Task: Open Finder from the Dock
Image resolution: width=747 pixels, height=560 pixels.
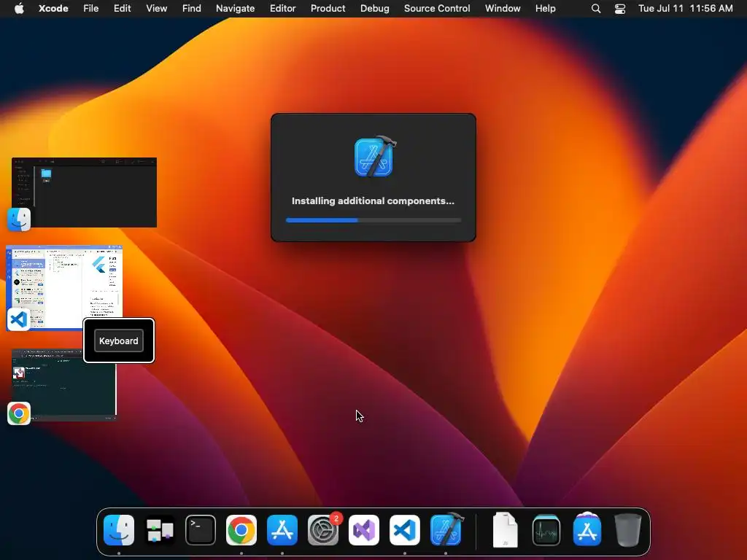Action: tap(119, 530)
